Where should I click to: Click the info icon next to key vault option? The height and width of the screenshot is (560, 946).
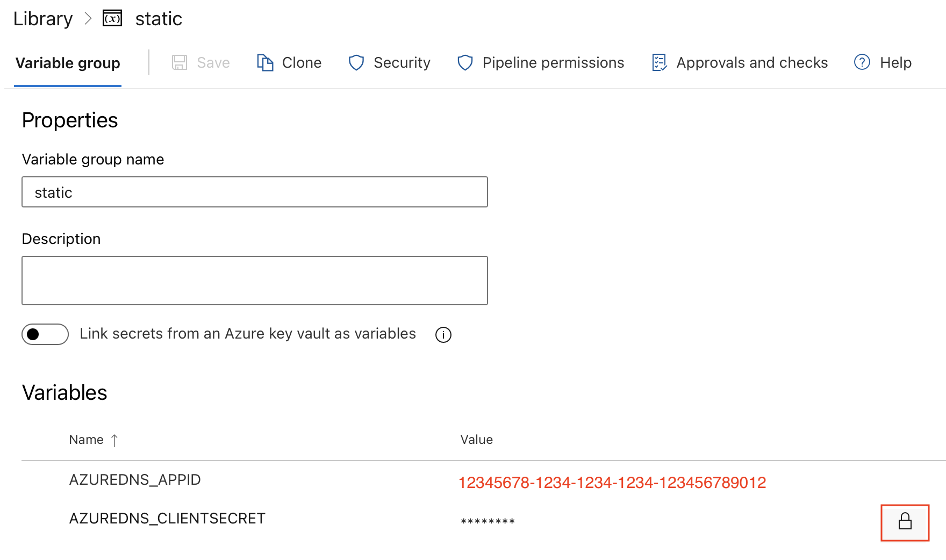443,335
